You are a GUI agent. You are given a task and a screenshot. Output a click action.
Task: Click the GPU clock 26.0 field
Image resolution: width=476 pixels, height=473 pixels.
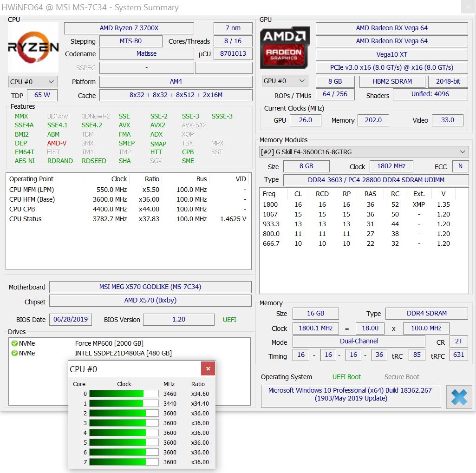[x=306, y=120]
